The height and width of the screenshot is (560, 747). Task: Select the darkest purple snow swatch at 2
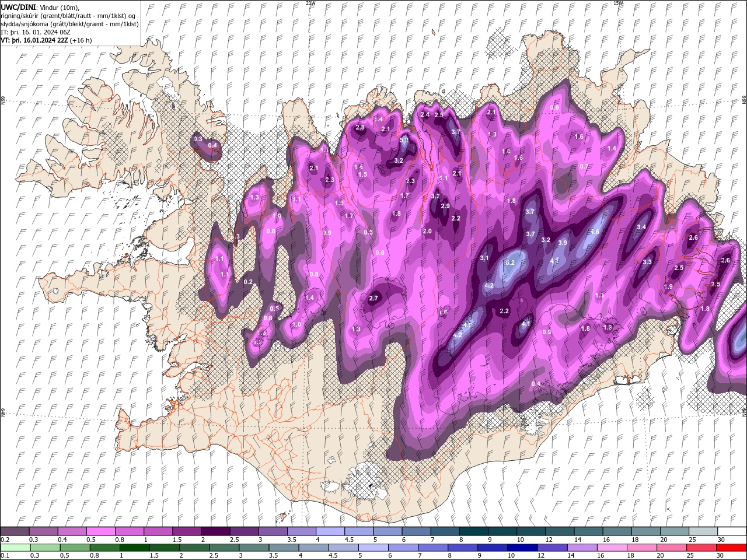tap(215, 531)
